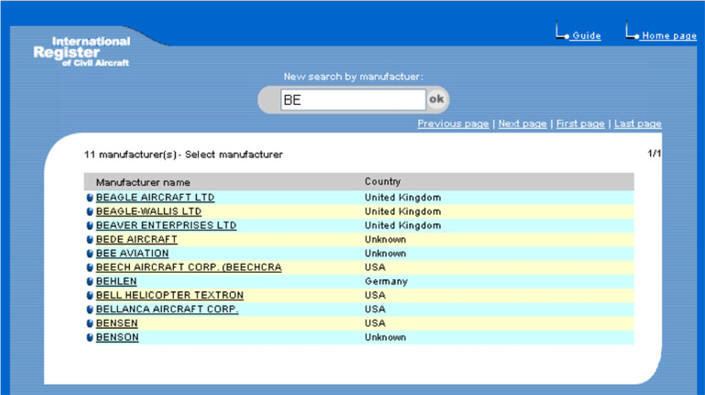
Task: Click Unknown in the BEDE AIRCRAFT row
Action: 385,239
